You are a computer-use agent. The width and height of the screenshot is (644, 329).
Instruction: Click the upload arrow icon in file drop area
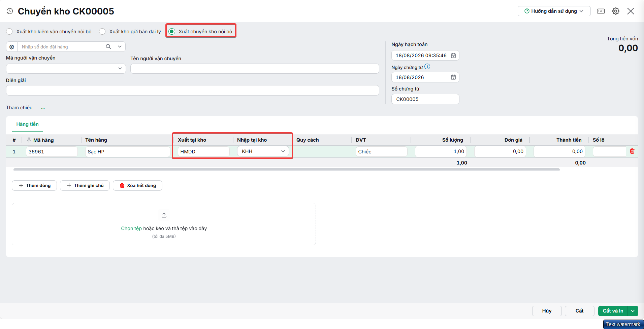coord(164,215)
